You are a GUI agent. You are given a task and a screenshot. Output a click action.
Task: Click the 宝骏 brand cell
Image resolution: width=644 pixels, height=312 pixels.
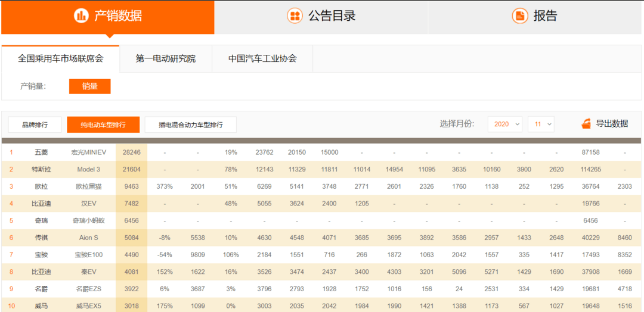[42, 255]
